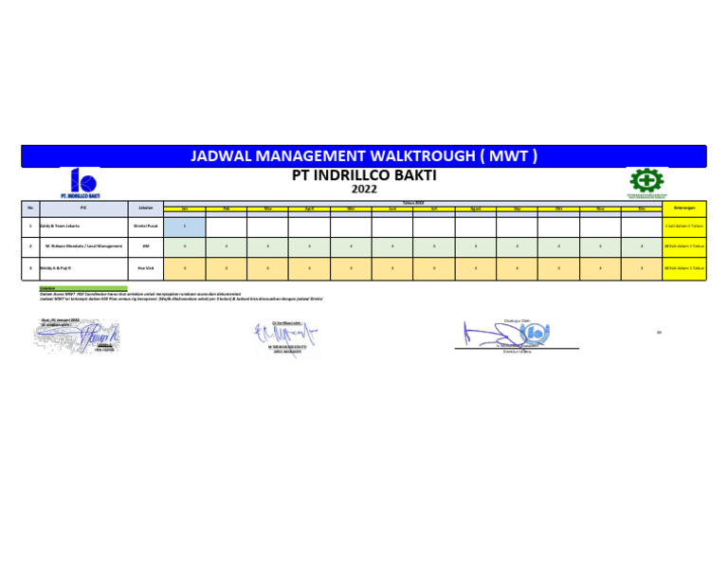This screenshot has height=563, width=728.
Task: Click the 'Des' month header
Action: coord(642,209)
